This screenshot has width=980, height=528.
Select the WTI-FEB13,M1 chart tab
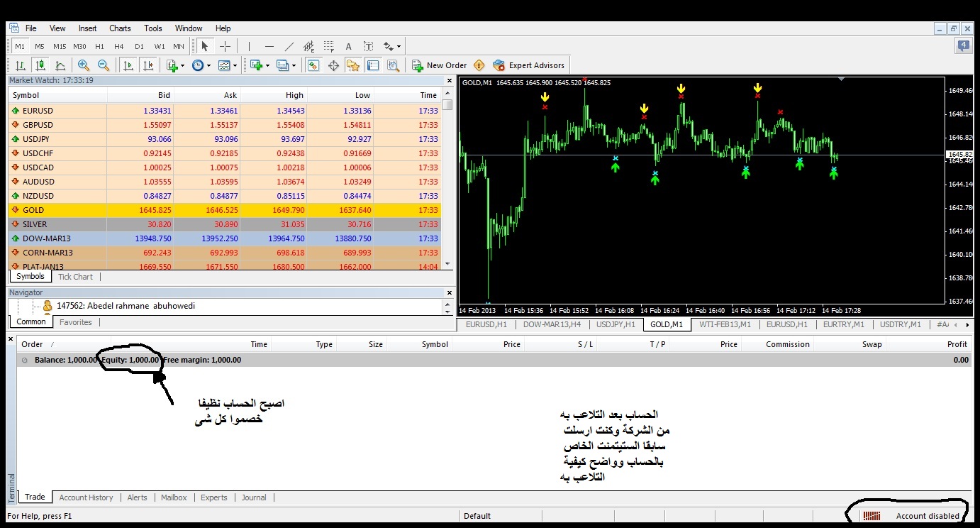(723, 324)
